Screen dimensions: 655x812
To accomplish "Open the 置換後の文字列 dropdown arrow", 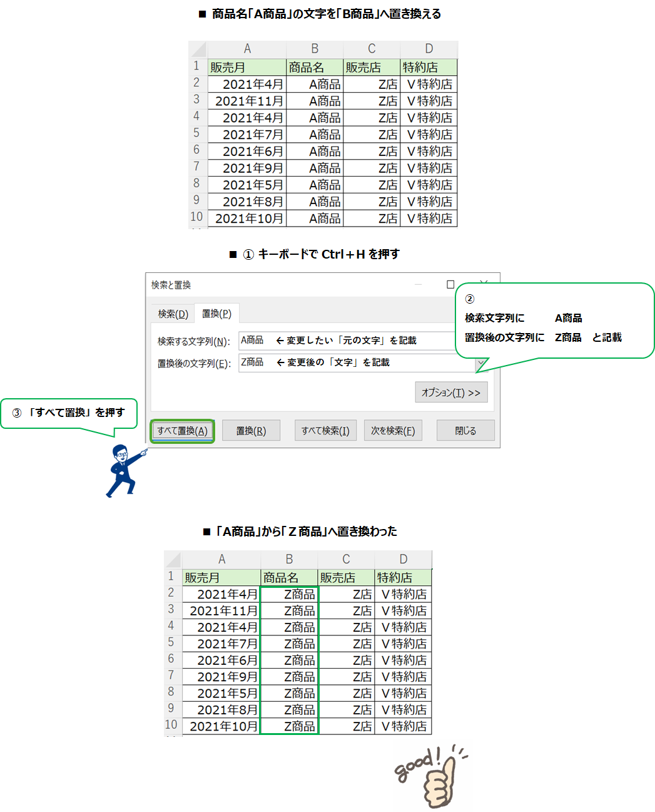I will (481, 363).
